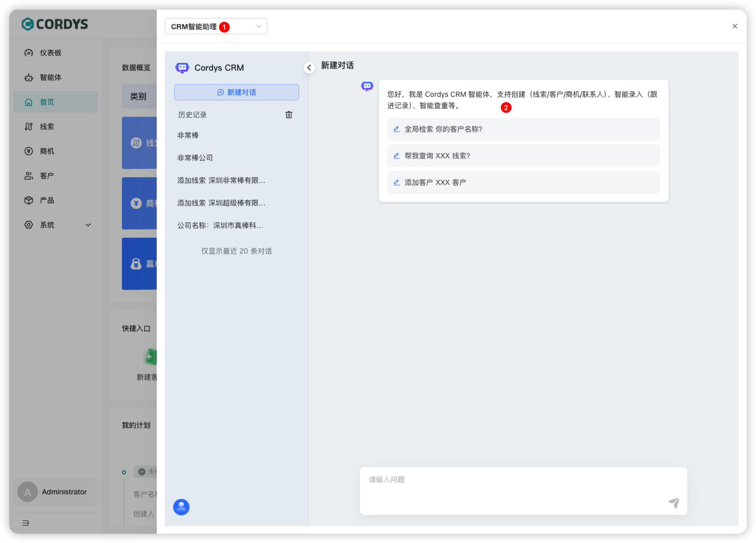Click the Cordys CRM robot logo
This screenshot has height=543, width=756.
coord(182,68)
